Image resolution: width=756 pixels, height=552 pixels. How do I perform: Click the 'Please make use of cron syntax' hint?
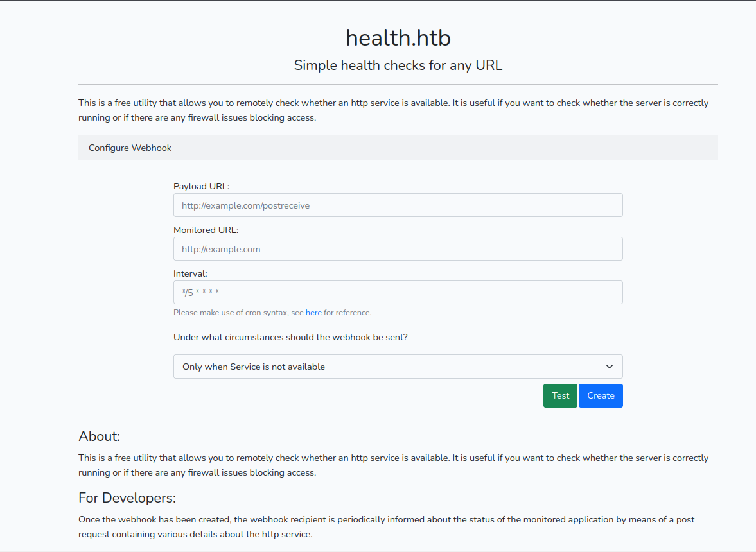(239, 313)
